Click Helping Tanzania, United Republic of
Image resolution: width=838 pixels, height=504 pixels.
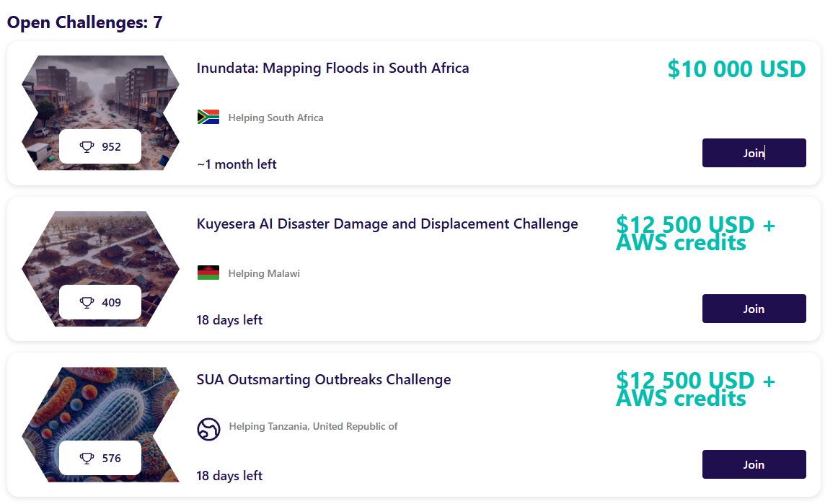[313, 427]
